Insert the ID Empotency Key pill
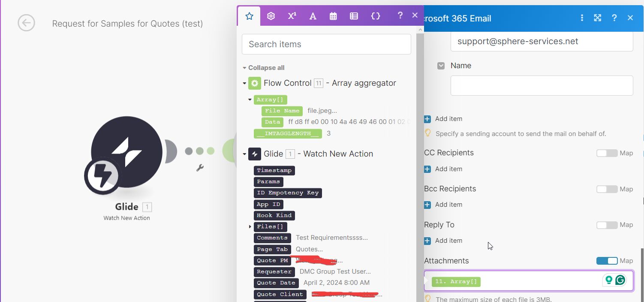Image resolution: width=644 pixels, height=302 pixels. (x=288, y=193)
